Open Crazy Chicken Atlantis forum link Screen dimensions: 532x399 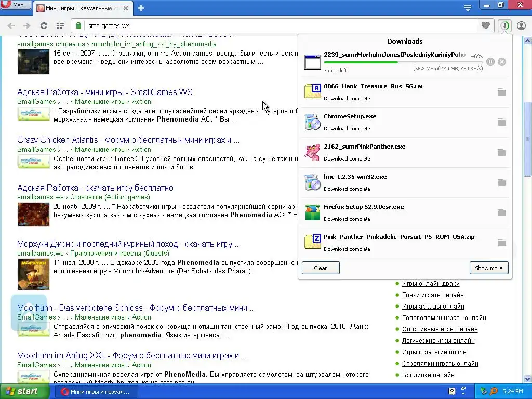pos(128,140)
